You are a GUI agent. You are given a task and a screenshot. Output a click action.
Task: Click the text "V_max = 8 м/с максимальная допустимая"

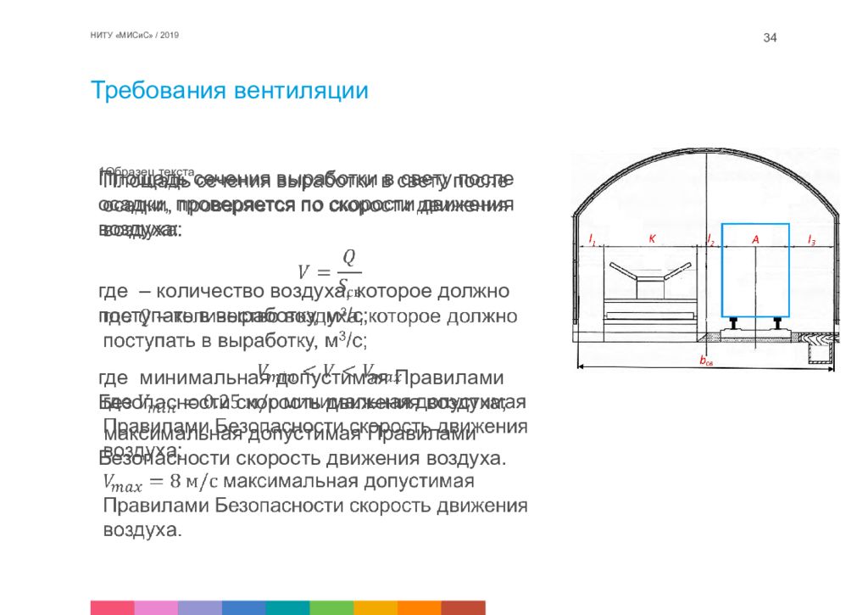click(288, 482)
